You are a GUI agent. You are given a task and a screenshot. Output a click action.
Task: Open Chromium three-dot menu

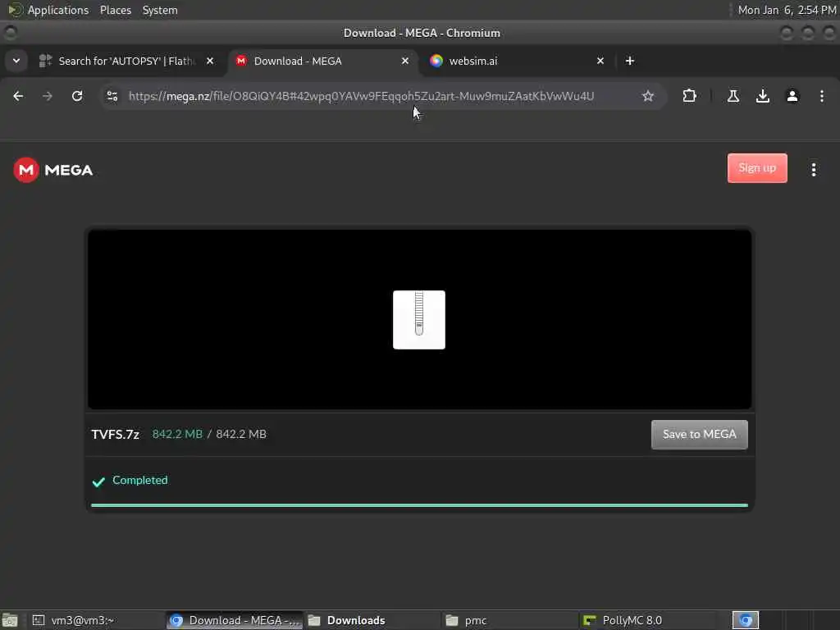coord(822,96)
